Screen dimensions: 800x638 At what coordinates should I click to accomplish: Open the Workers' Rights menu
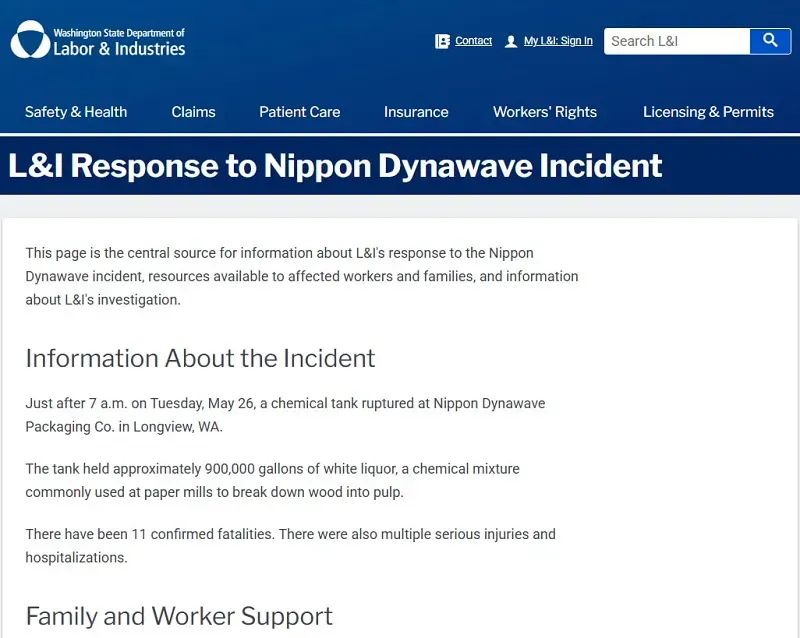(545, 112)
